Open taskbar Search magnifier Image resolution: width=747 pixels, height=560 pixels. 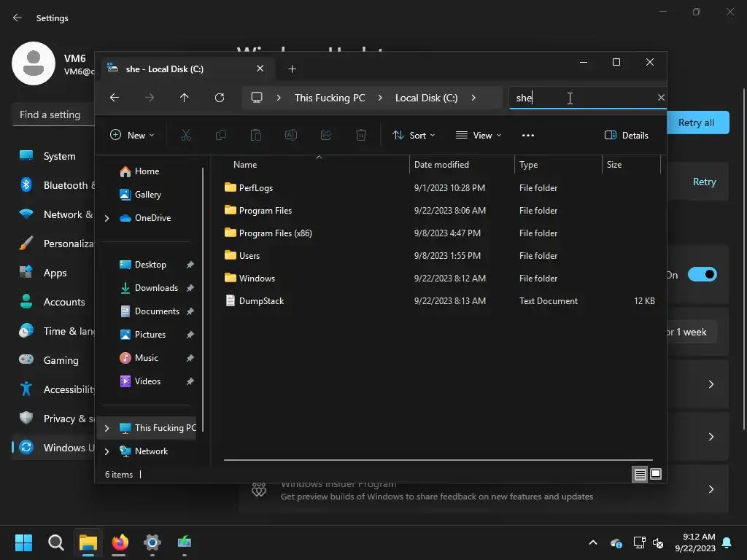(x=55, y=542)
